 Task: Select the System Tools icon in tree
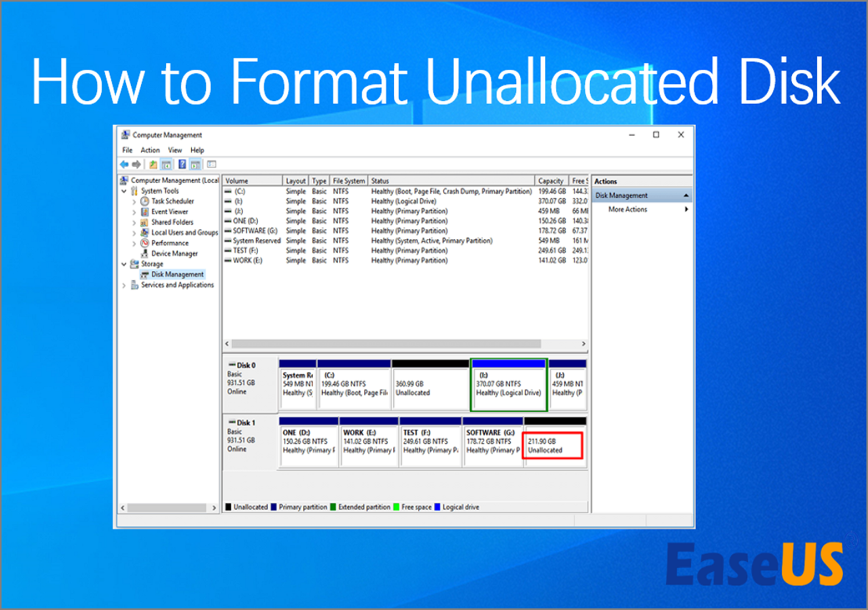tap(134, 191)
